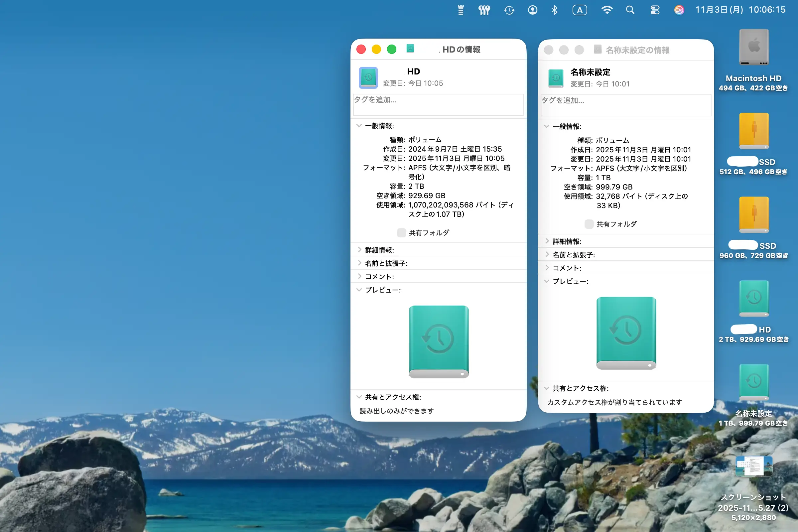Expand 詳細情報 section in the HD info window
This screenshot has height=532, width=798.
pos(360,250)
